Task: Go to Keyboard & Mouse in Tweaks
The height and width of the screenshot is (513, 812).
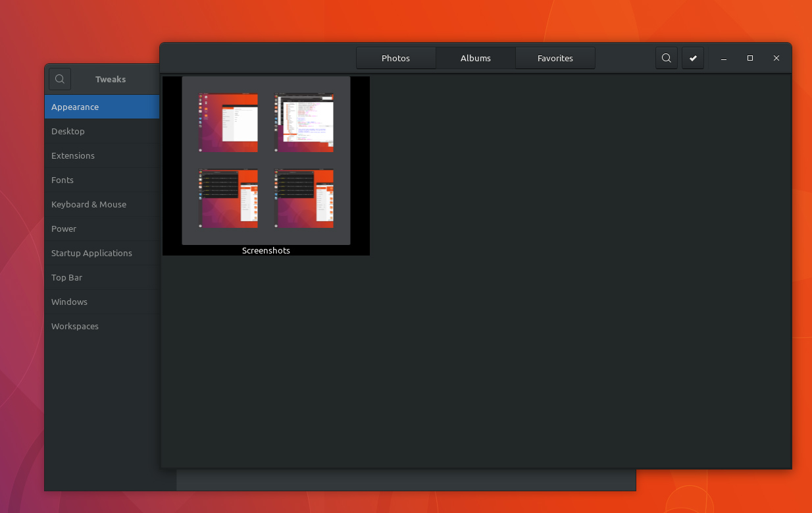Action: point(102,204)
